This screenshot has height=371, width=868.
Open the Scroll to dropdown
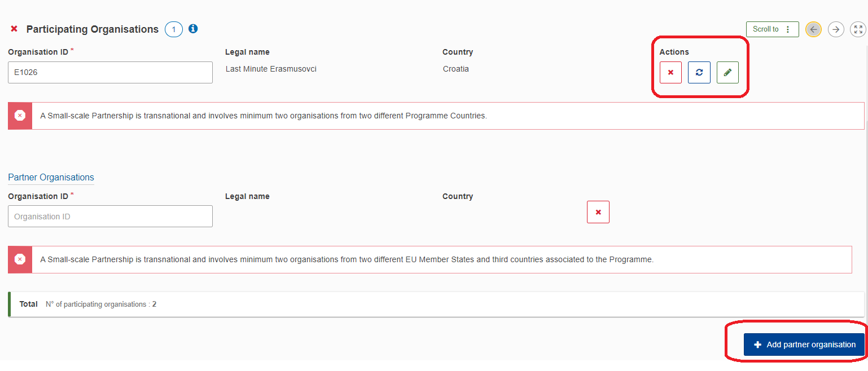coord(771,29)
